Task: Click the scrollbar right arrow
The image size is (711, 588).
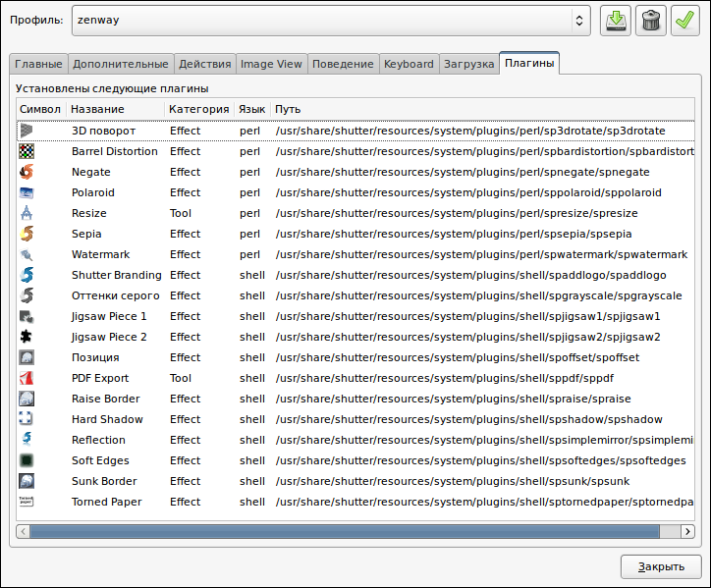Action: click(687, 531)
